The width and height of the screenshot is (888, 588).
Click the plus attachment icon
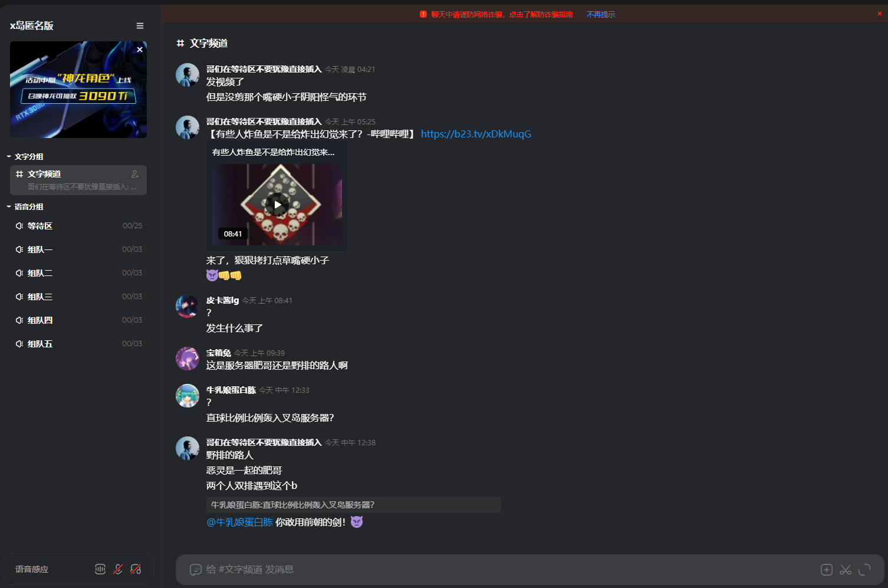pos(827,570)
